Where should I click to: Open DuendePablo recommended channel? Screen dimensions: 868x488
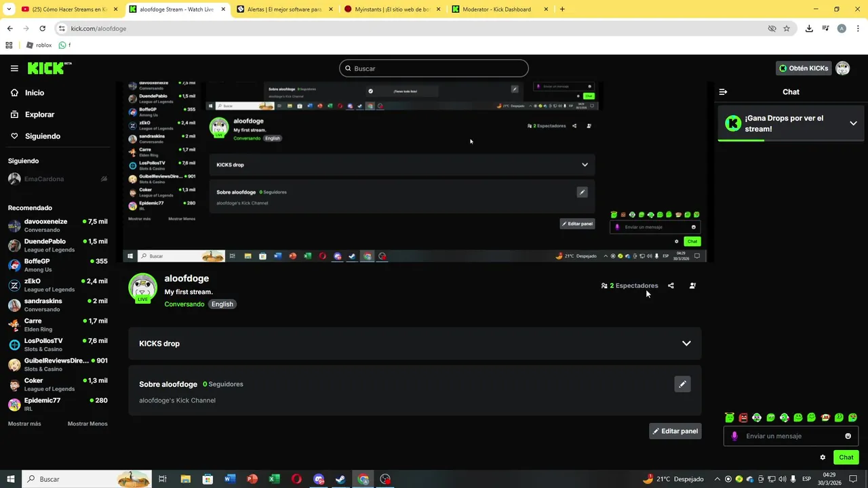tap(58, 245)
